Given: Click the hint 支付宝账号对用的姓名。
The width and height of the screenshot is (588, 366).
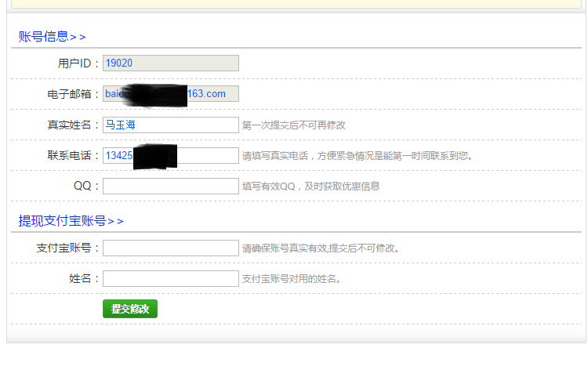Looking at the screenshot, I should [x=292, y=279].
